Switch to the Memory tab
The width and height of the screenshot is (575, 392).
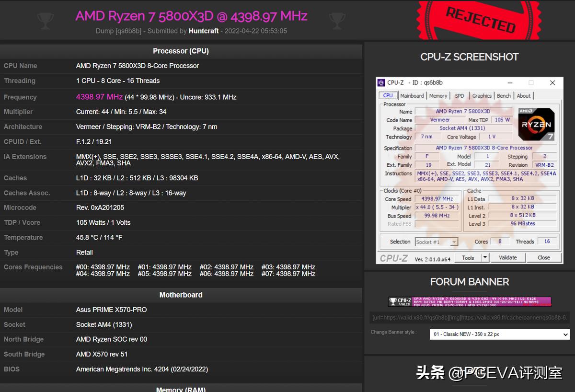pyautogui.click(x=438, y=95)
